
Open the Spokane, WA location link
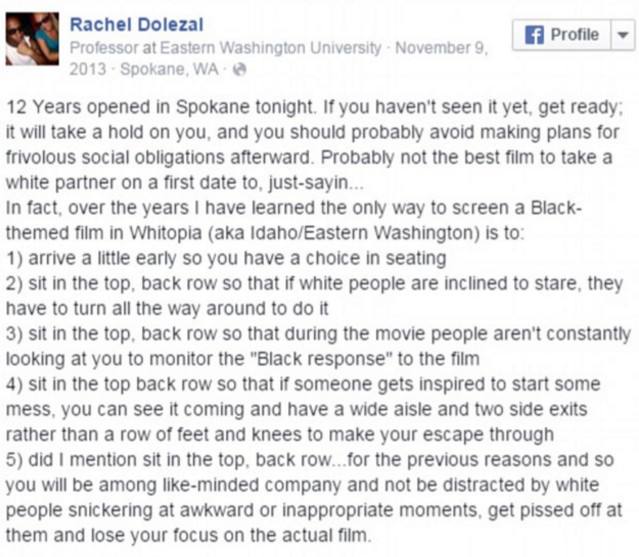[170, 69]
